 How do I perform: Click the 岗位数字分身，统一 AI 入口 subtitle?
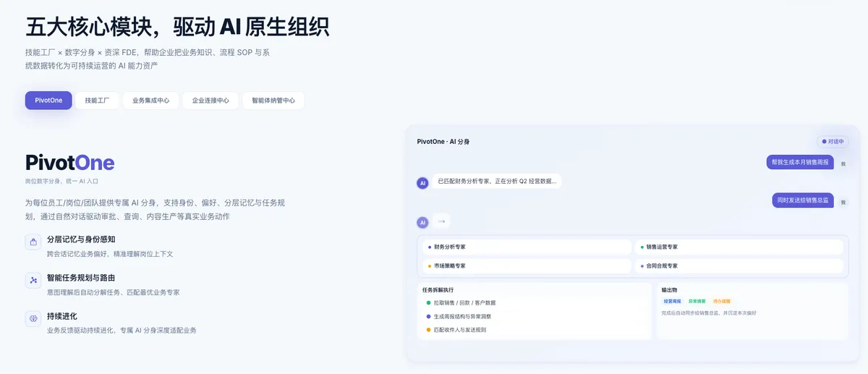[x=61, y=181]
